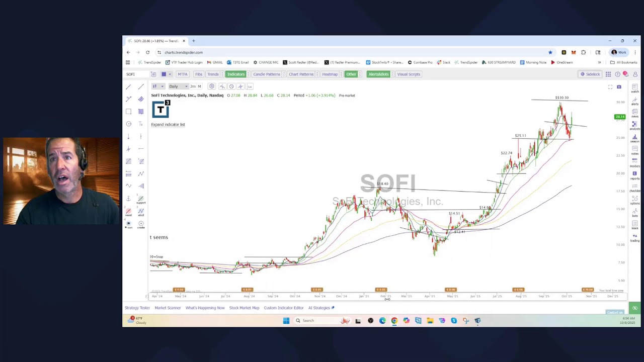Image resolution: width=644 pixels, height=362 pixels.
Task: Enter fullscreen chart mode
Action: pyautogui.click(x=610, y=87)
